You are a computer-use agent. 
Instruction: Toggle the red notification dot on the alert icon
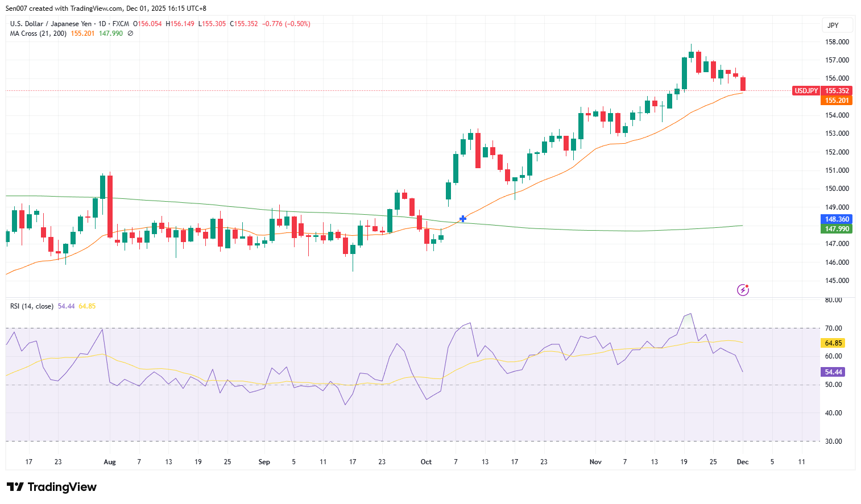[748, 286]
